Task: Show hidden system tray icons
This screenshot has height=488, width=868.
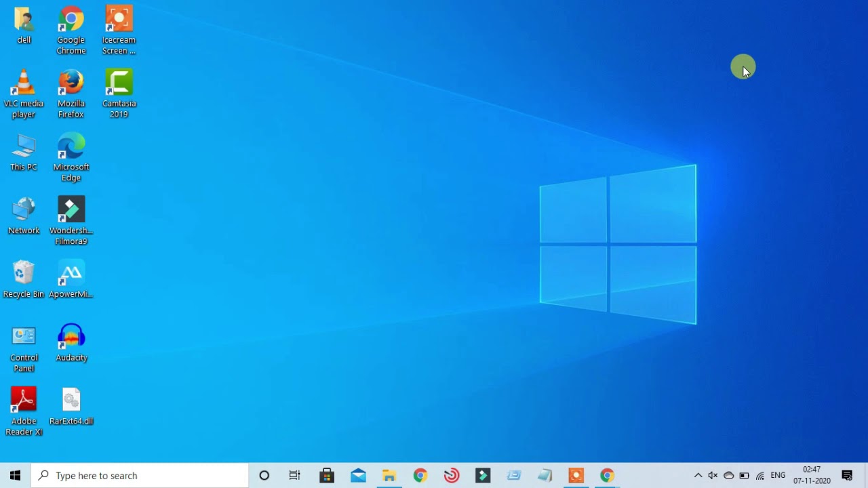Action: (x=698, y=475)
